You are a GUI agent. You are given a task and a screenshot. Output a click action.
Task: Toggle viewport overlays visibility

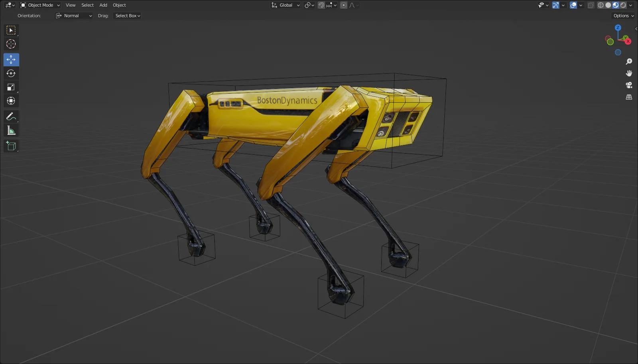[x=572, y=5]
